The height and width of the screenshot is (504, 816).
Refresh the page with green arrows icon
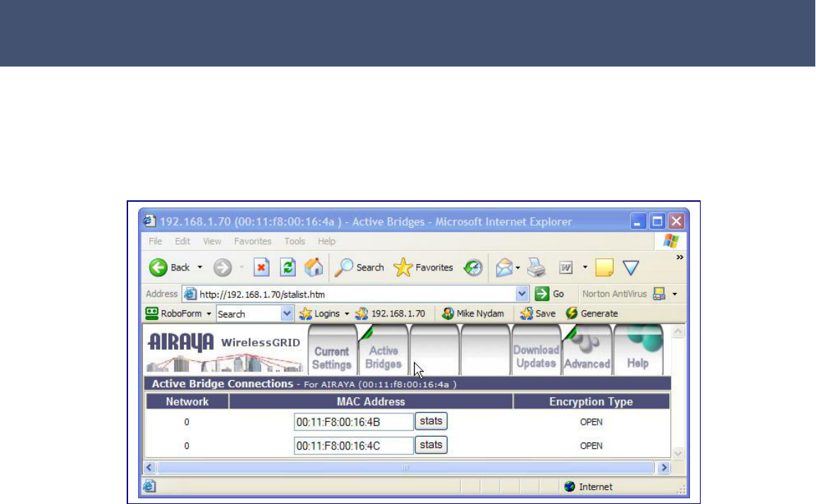288,268
